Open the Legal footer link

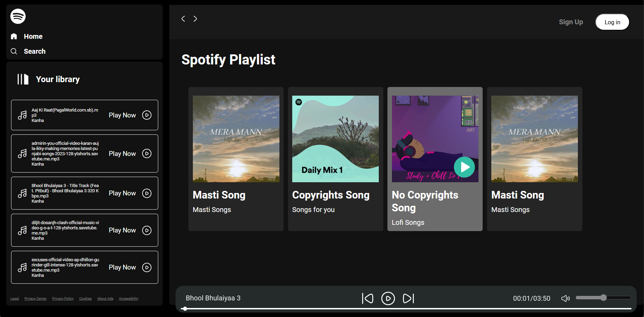click(15, 299)
